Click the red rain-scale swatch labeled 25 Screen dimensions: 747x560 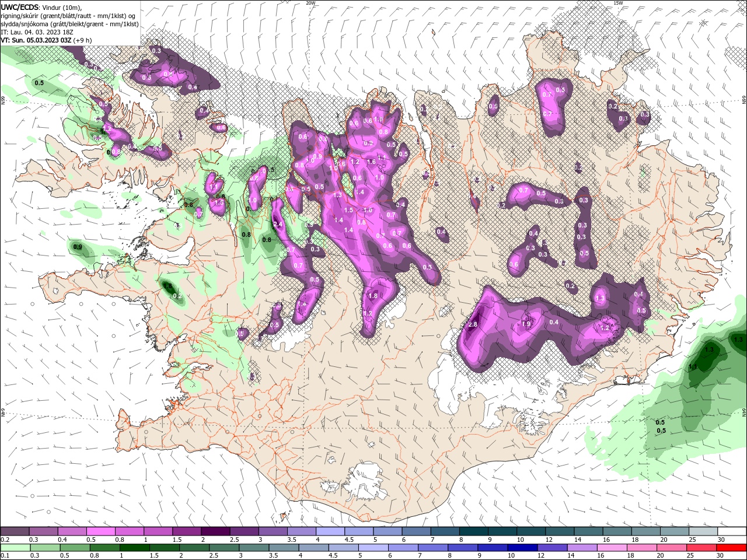[x=701, y=548]
